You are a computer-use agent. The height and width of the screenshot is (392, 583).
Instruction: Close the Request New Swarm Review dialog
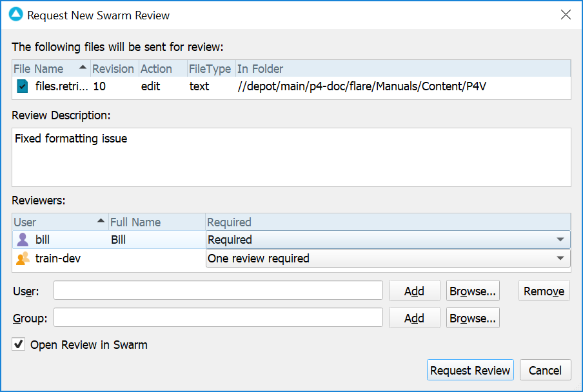point(566,14)
